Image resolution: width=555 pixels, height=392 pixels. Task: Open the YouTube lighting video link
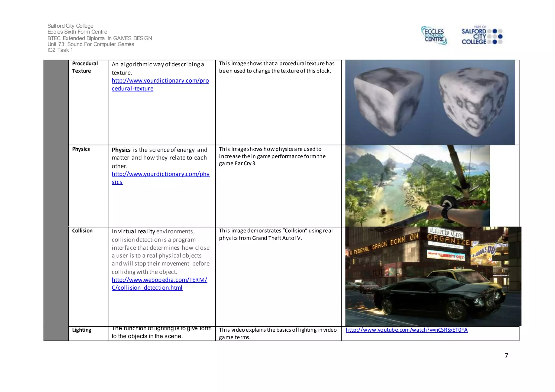[x=406, y=330]
